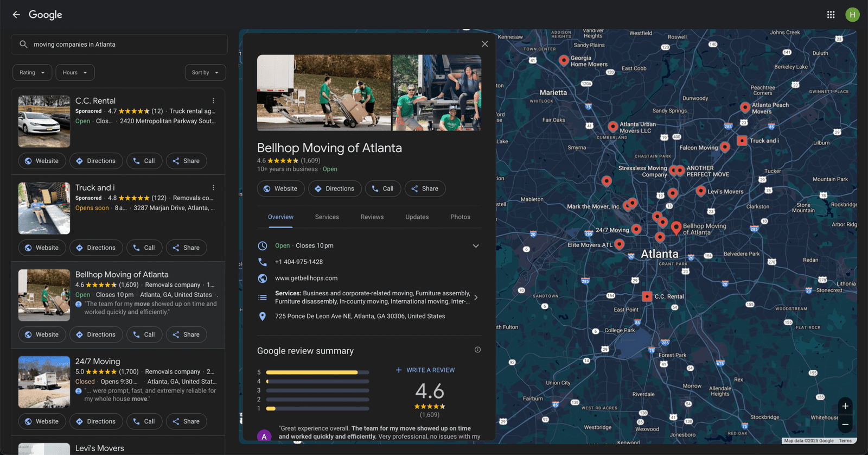The height and width of the screenshot is (455, 868).
Task: Select the C.C. Rental square map marker
Action: pyautogui.click(x=647, y=296)
